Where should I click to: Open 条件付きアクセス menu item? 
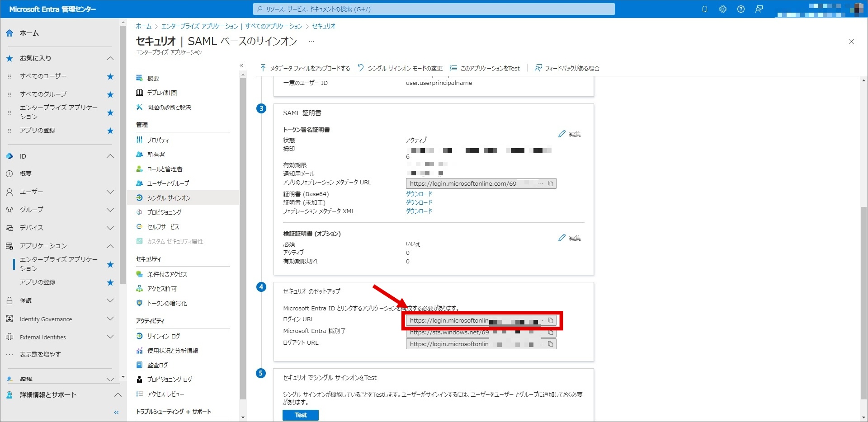[167, 274]
